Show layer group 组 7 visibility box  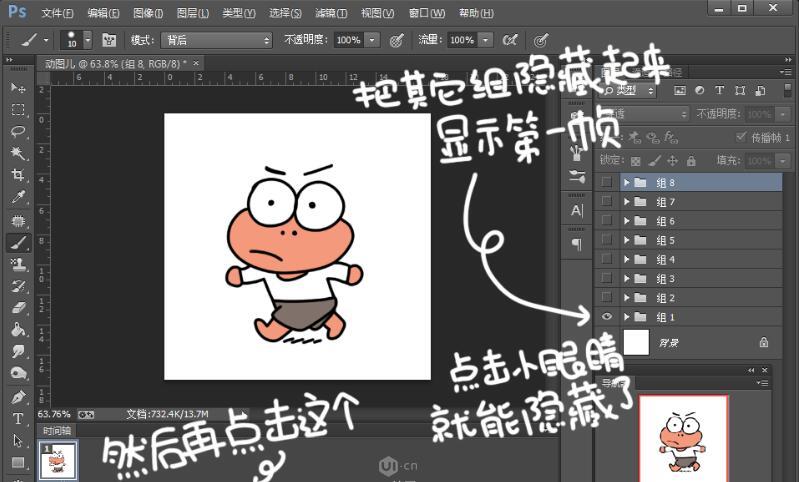[x=606, y=201]
